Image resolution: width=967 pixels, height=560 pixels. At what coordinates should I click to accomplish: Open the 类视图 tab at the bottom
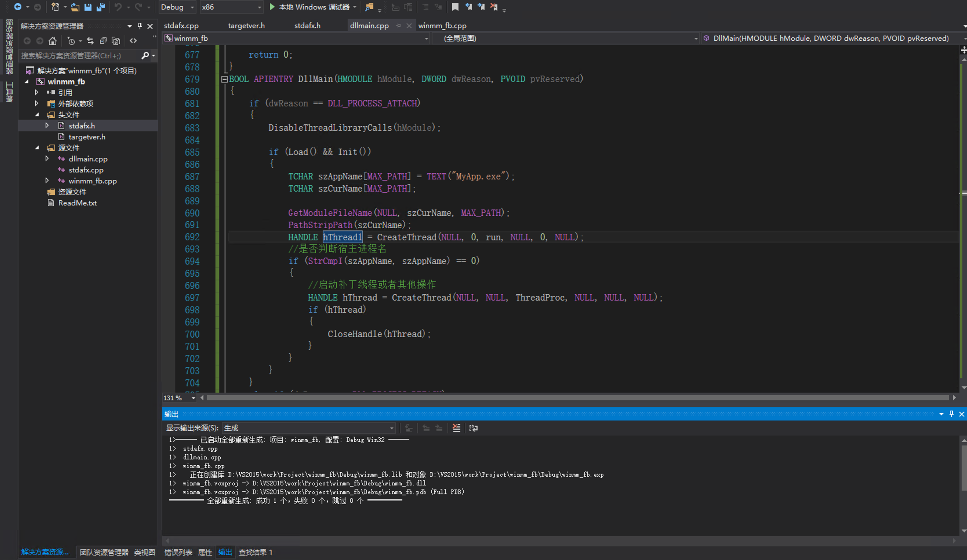(144, 552)
